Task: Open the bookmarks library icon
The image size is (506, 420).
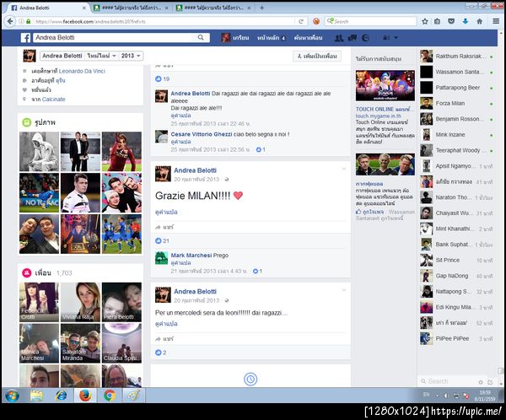Action: (x=437, y=21)
